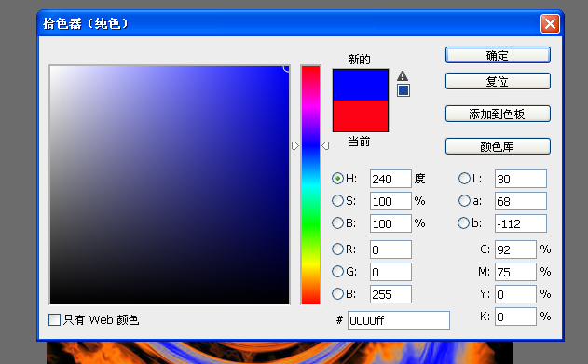Click the hue slider's right arrow marker
This screenshot has height=364, width=588.
pyautogui.click(x=325, y=145)
